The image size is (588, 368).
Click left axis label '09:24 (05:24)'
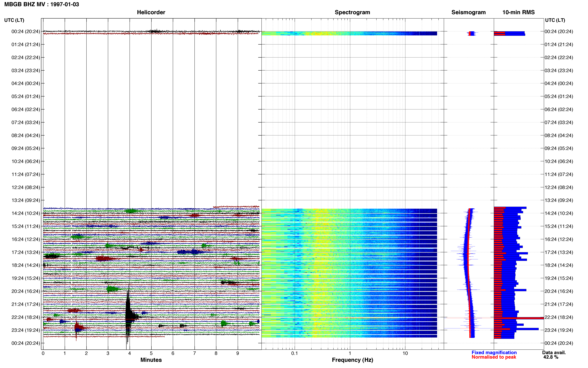[26, 148]
